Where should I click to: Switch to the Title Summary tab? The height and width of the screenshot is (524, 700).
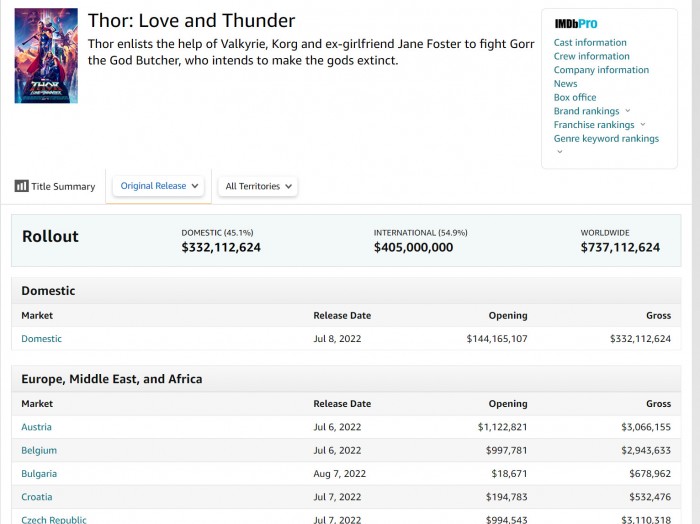point(54,186)
